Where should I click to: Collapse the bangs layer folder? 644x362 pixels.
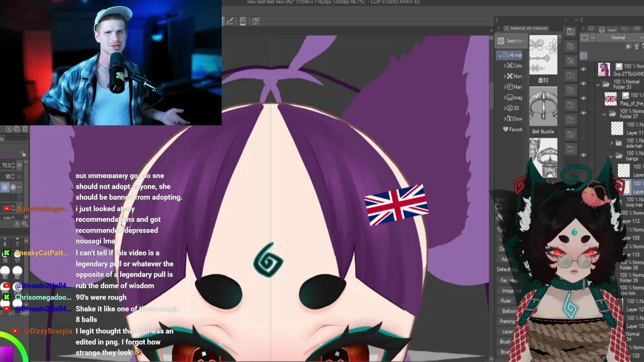pyautogui.click(x=612, y=156)
